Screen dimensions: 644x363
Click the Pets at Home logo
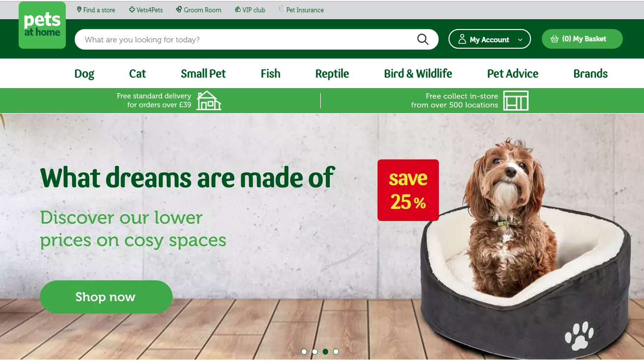click(42, 25)
